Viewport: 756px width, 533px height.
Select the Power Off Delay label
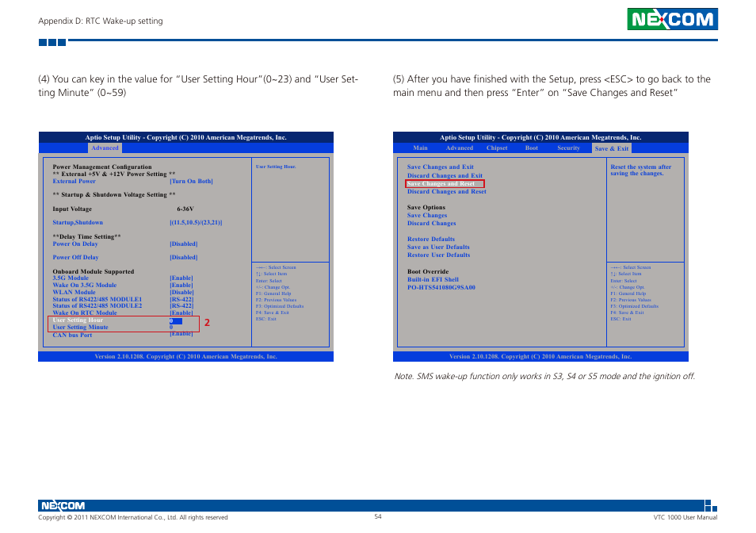(75, 257)
